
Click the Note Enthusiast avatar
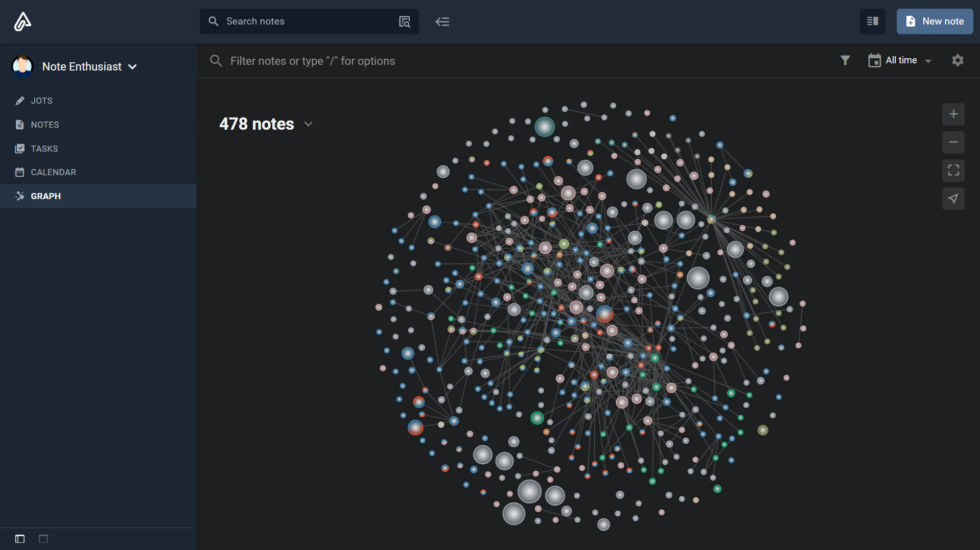[x=22, y=66]
